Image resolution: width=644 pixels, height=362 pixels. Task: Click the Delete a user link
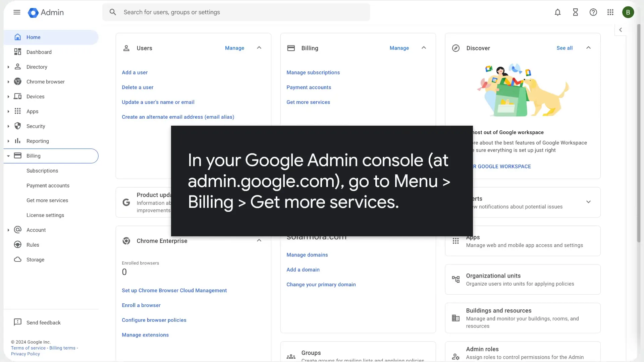pos(138,87)
